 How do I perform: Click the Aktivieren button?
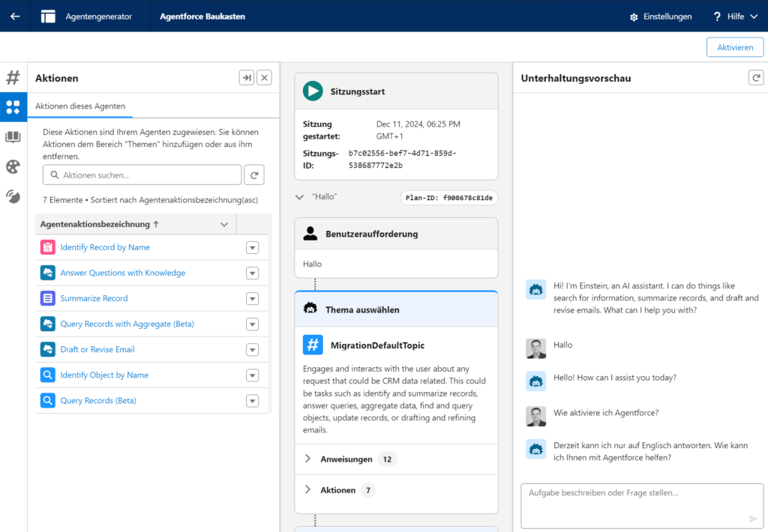point(734,47)
